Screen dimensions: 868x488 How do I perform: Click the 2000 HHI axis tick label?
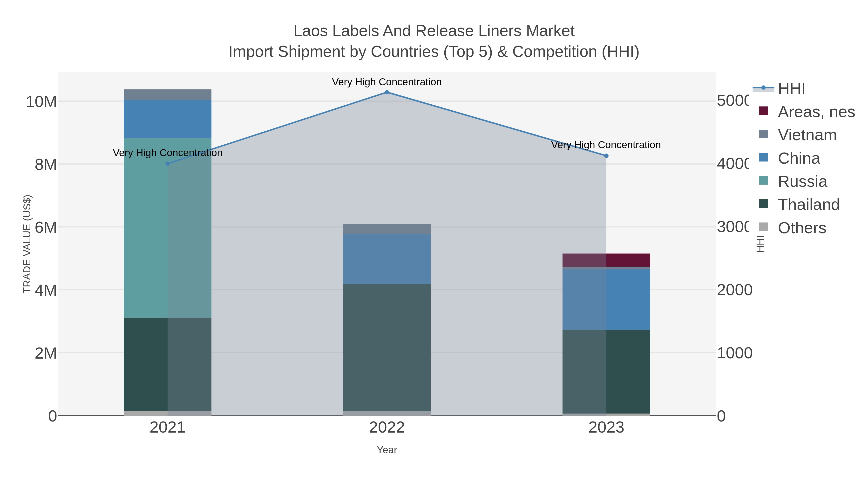735,290
